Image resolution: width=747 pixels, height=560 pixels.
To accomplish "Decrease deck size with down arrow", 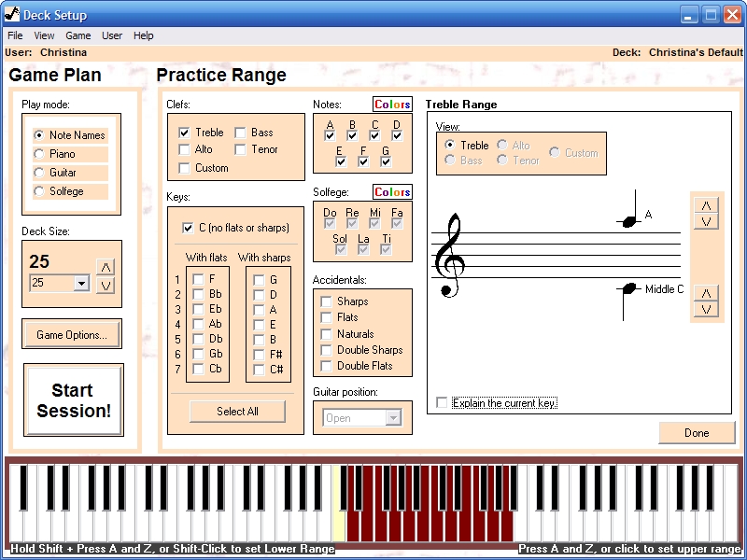I will tap(106, 286).
